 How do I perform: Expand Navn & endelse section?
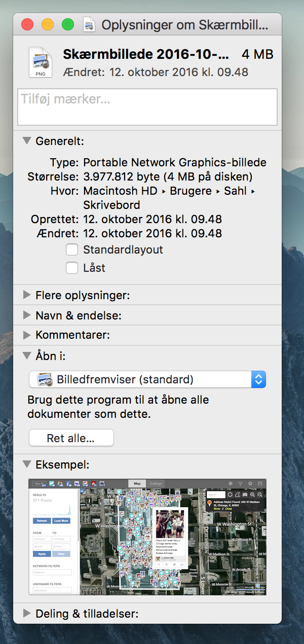(x=27, y=315)
